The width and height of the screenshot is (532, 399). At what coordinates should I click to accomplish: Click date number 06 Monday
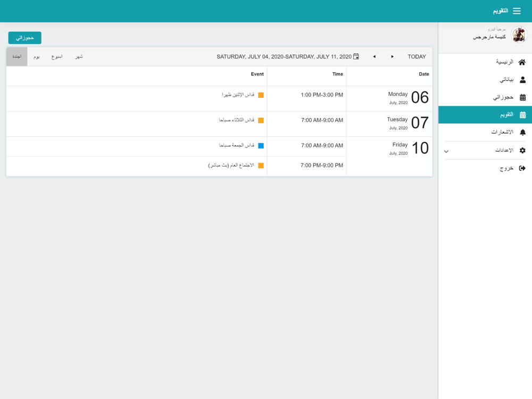click(420, 98)
